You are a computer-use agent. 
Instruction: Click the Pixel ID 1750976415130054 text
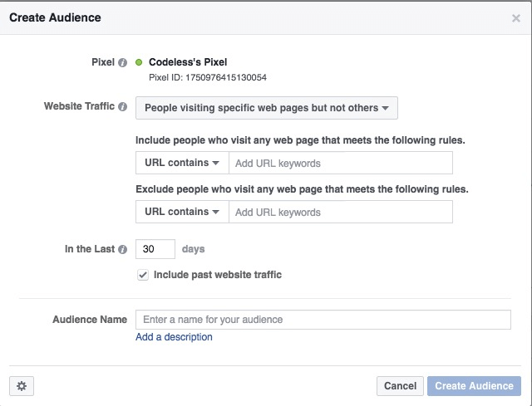pos(208,77)
